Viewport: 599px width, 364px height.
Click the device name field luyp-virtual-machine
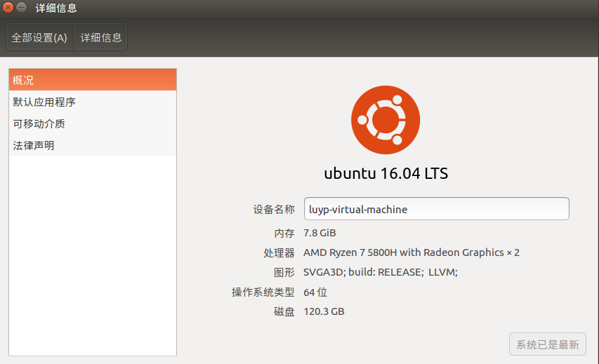pyautogui.click(x=436, y=209)
